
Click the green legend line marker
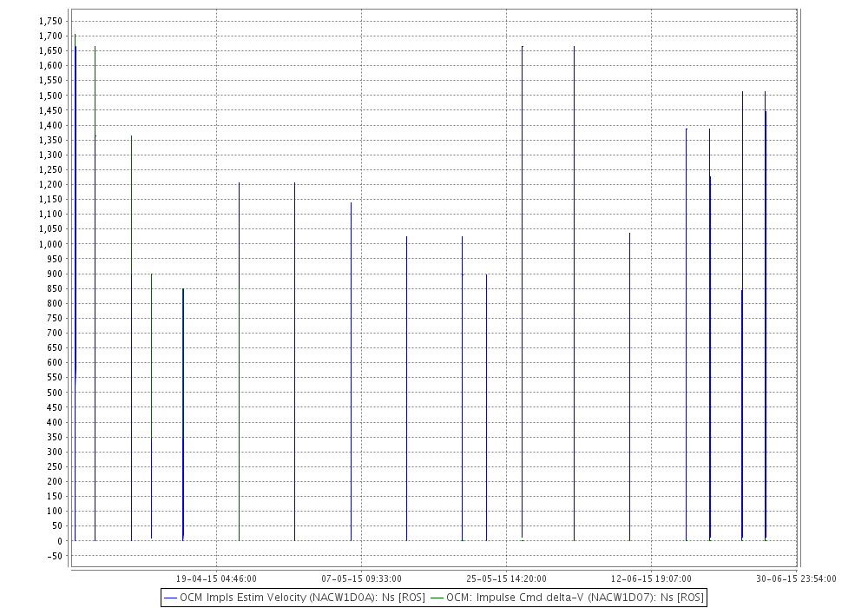437,598
